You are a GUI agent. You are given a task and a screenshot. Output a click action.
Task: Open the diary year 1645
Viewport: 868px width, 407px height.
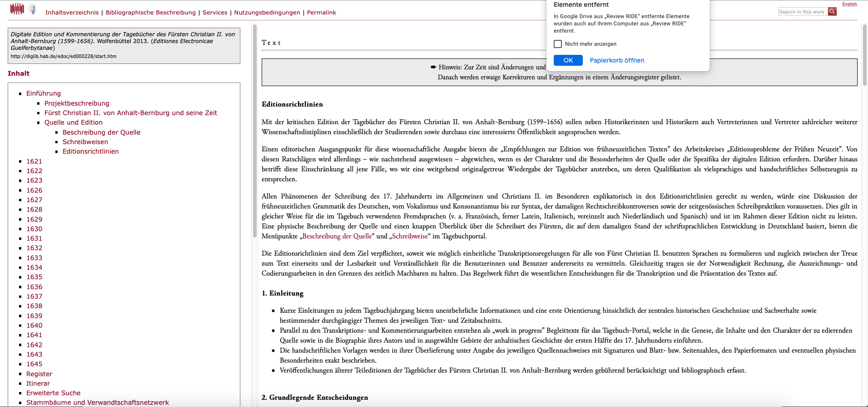pyautogui.click(x=34, y=364)
